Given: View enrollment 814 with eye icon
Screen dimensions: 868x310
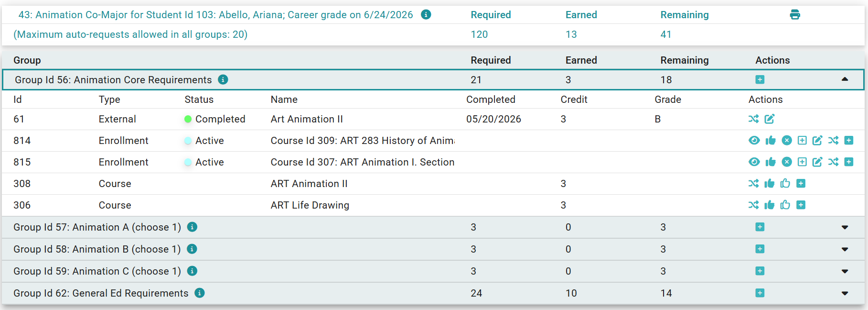Looking at the screenshot, I should click(754, 140).
